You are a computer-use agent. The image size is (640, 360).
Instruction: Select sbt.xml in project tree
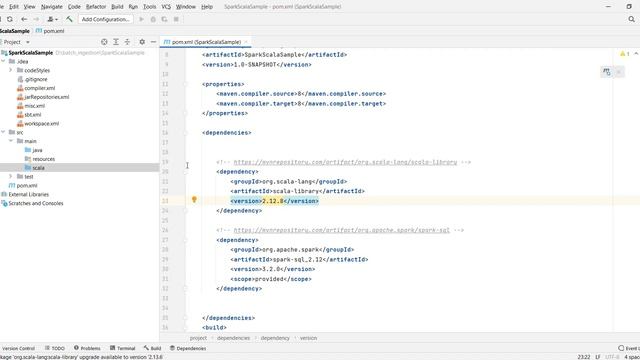point(33,115)
